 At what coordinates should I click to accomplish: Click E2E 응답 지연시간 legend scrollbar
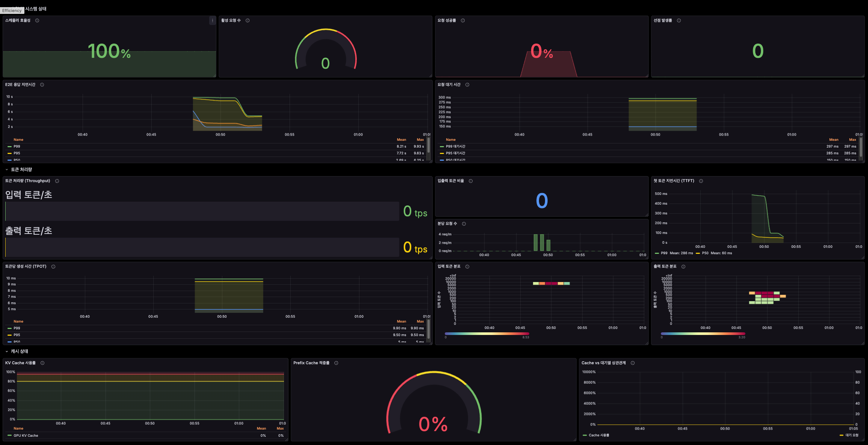tap(429, 145)
